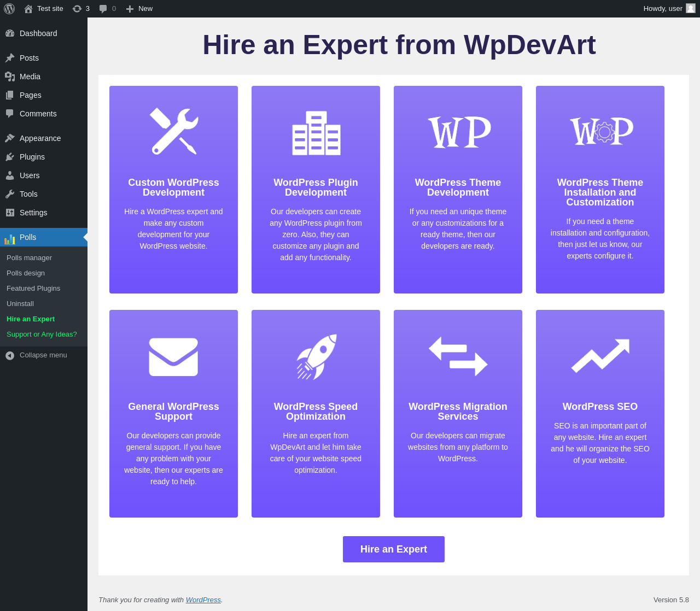Open the Dashboard menu
The height and width of the screenshot is (611, 700).
pyautogui.click(x=44, y=33)
